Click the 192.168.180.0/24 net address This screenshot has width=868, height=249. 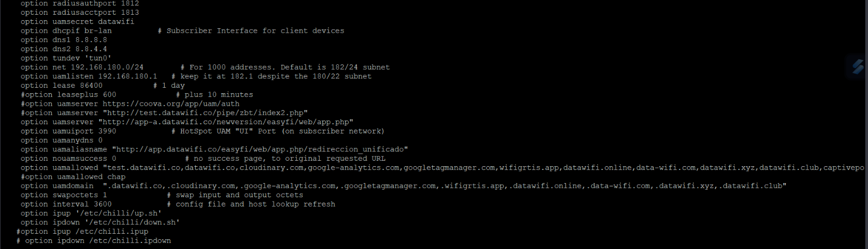pyautogui.click(x=107, y=67)
